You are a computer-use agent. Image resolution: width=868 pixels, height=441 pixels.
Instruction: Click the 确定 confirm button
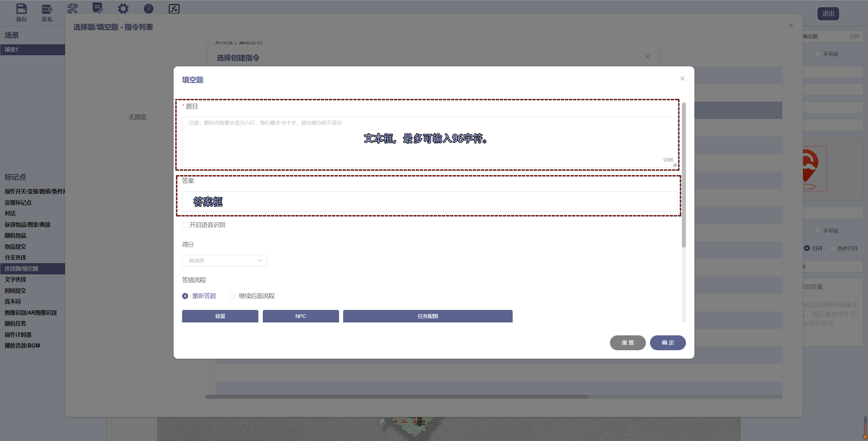tap(667, 342)
